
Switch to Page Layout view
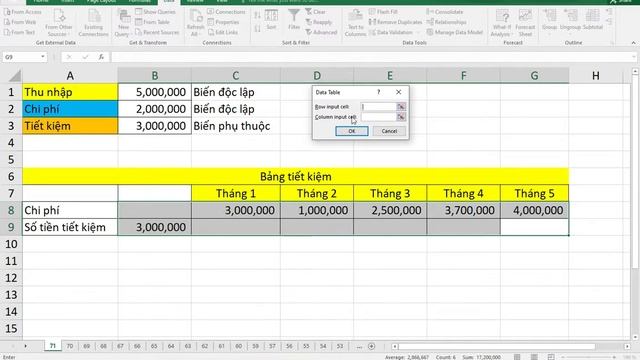click(x=534, y=357)
